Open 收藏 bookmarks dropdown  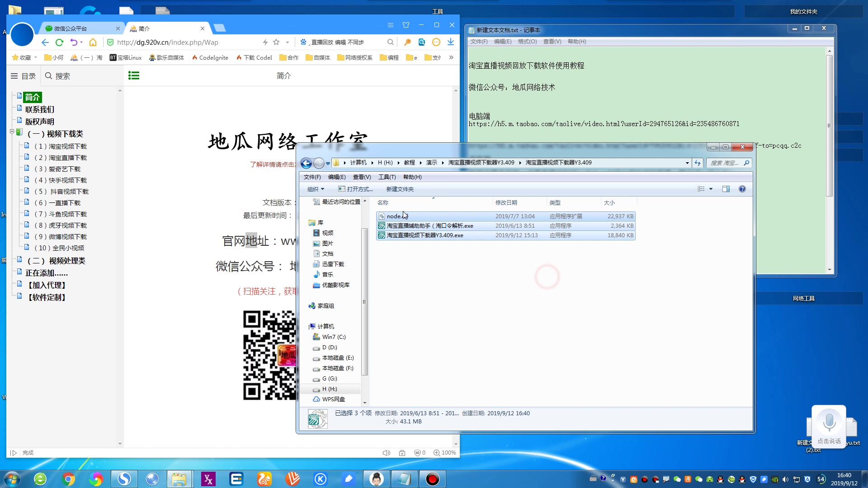pyautogui.click(x=24, y=57)
